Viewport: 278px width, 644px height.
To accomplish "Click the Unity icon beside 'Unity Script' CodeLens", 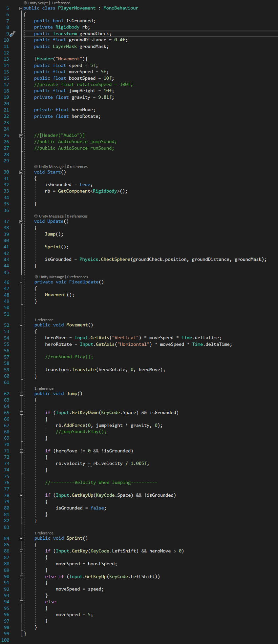I will [x=25, y=3].
